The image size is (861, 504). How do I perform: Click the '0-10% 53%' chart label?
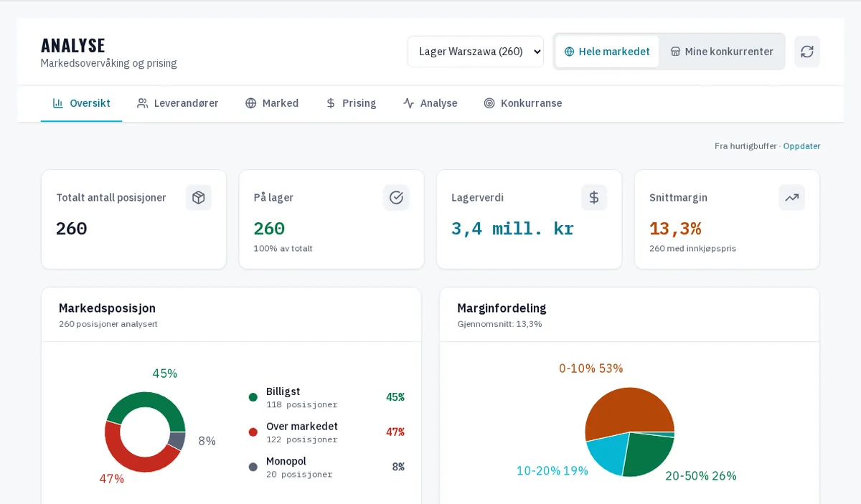click(591, 369)
